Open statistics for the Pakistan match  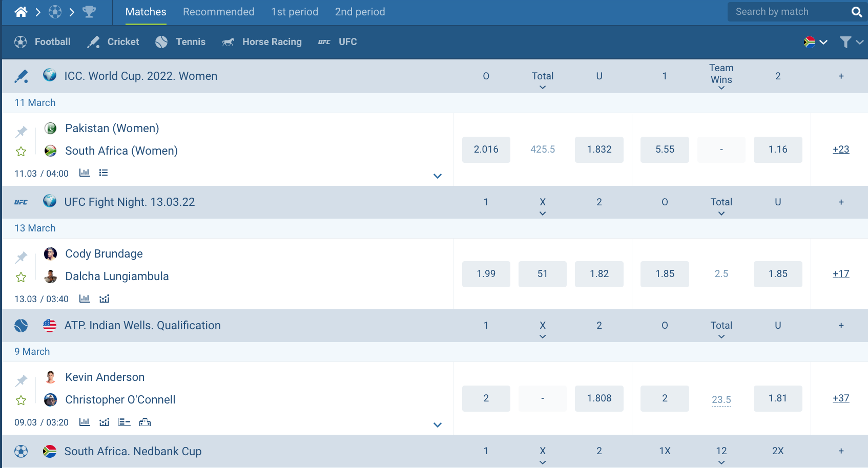84,173
